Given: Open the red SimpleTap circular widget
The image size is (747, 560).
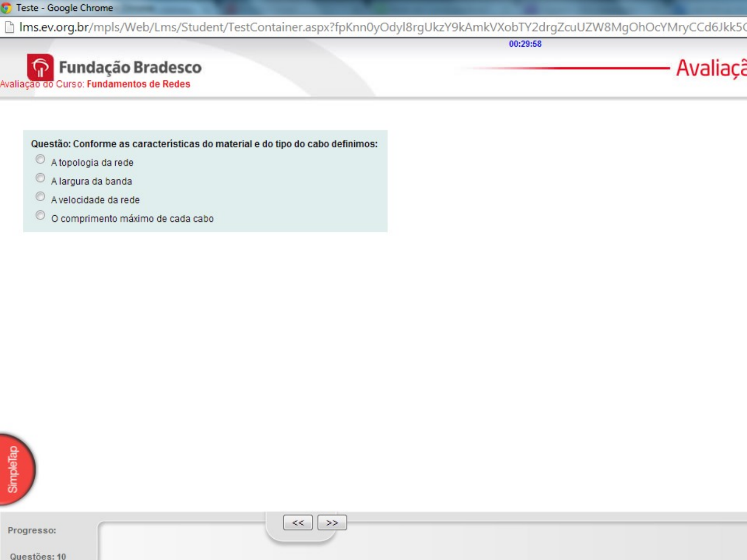Looking at the screenshot, I should tap(16, 469).
